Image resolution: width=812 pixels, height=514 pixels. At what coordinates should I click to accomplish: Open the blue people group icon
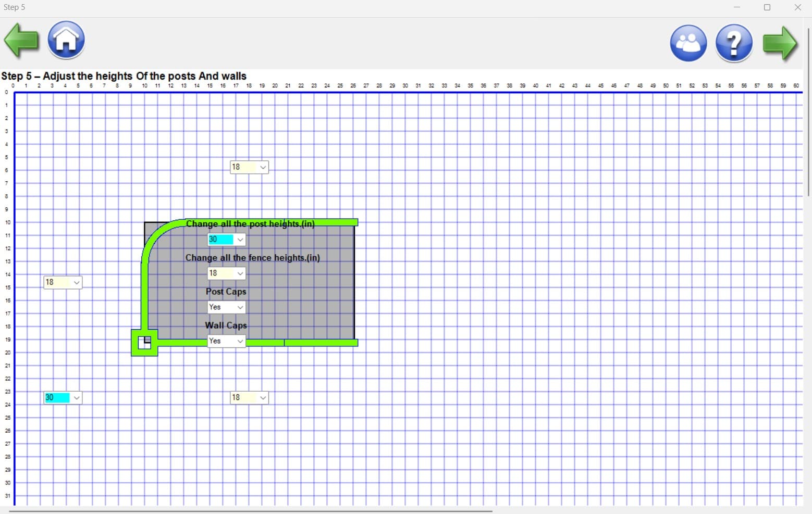pos(688,43)
